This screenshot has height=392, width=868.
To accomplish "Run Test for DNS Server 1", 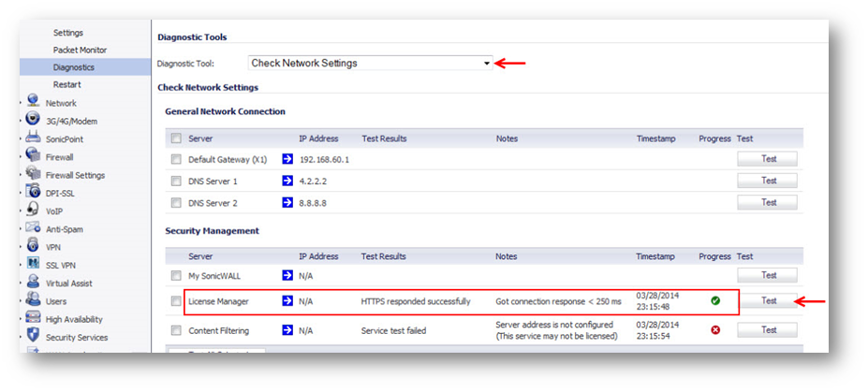I will tap(768, 181).
